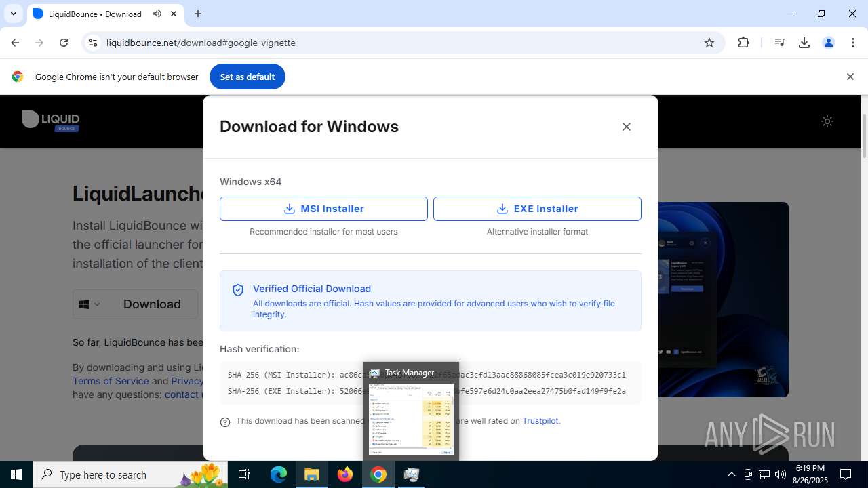Close the Download for Windows dialog
The height and width of the screenshot is (488, 868).
point(627,127)
